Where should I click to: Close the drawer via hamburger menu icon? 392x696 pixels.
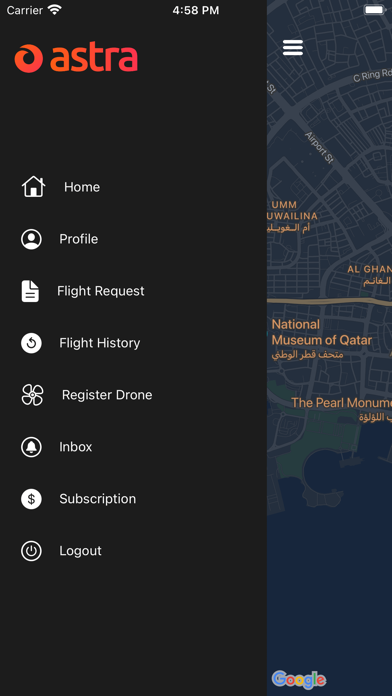pyautogui.click(x=293, y=47)
